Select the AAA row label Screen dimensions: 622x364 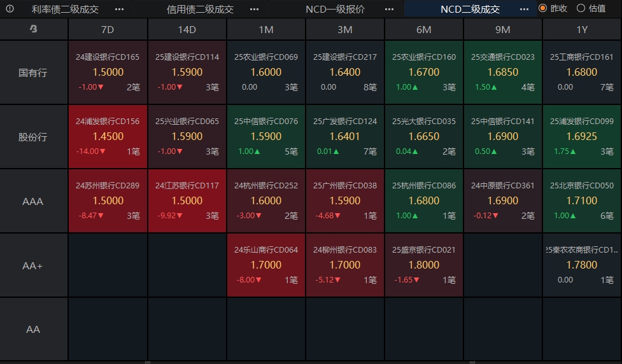pos(33,201)
